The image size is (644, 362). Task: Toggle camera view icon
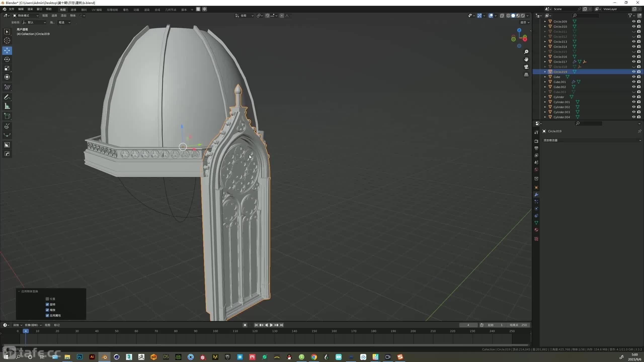pos(526,67)
